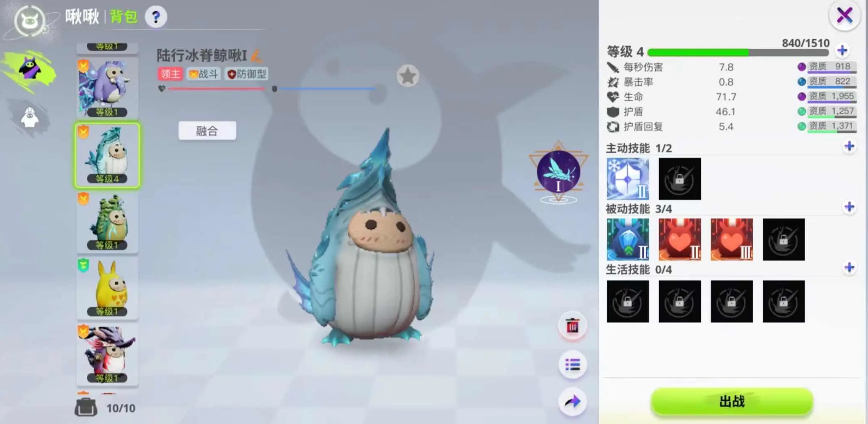This screenshot has height=424, width=868.
Task: Click the plus button next to 主动技能
Action: coord(849,146)
